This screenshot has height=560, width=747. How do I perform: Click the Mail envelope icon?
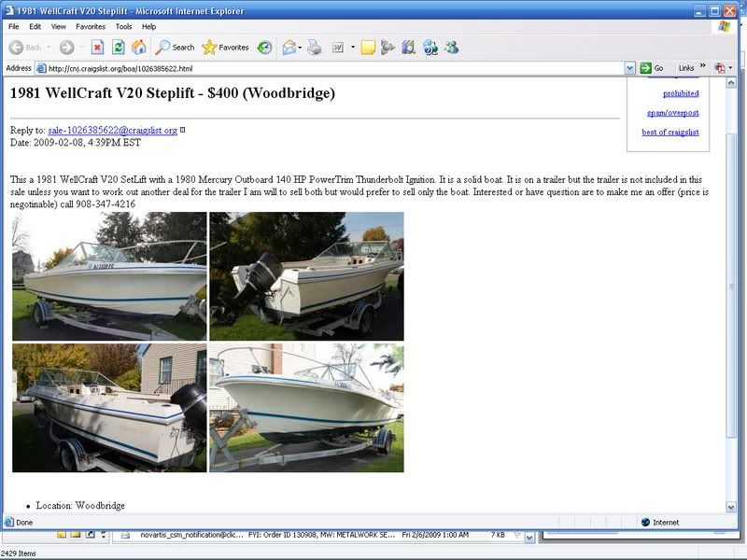click(x=289, y=48)
